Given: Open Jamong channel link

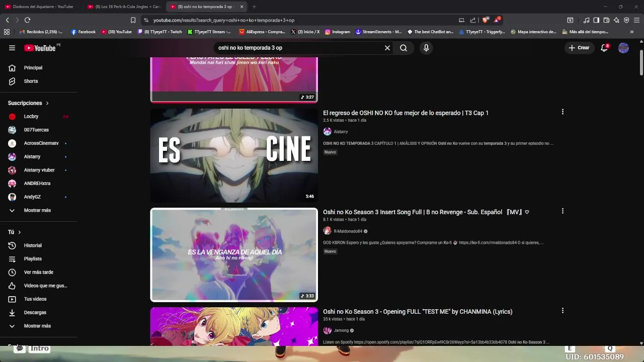Looking at the screenshot, I should (x=341, y=330).
